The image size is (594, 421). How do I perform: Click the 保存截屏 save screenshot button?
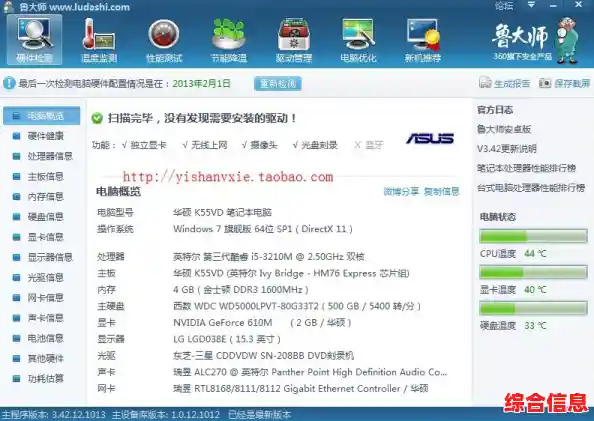click(565, 83)
